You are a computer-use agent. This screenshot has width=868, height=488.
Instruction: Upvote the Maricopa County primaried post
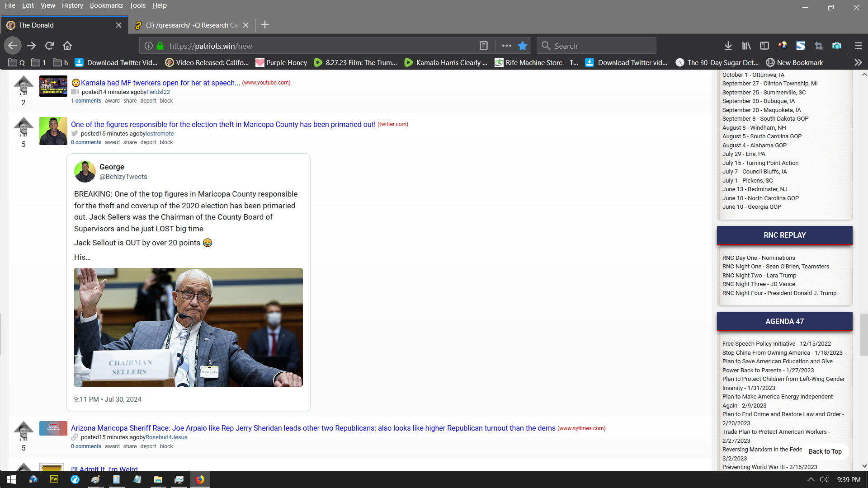[x=24, y=127]
